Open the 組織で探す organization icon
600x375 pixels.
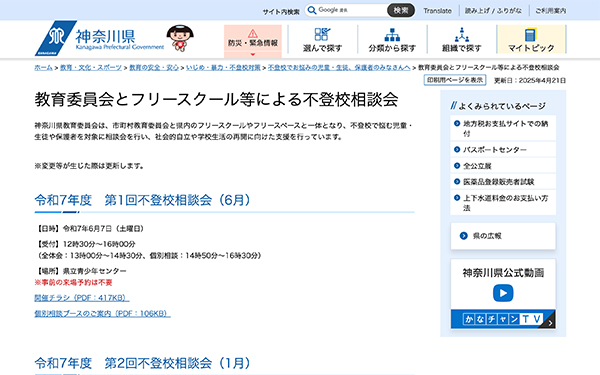pyautogui.click(x=461, y=35)
